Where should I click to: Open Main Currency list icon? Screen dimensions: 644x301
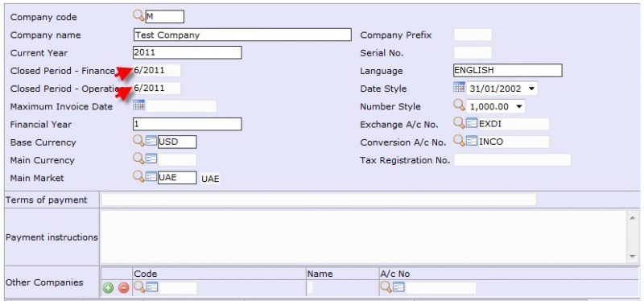pos(151,159)
